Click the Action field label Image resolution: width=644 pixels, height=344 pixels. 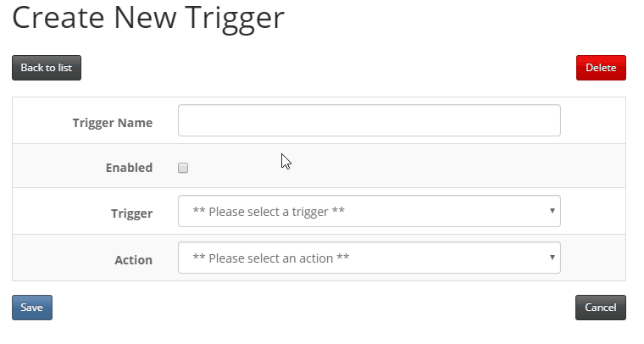pyautogui.click(x=134, y=260)
